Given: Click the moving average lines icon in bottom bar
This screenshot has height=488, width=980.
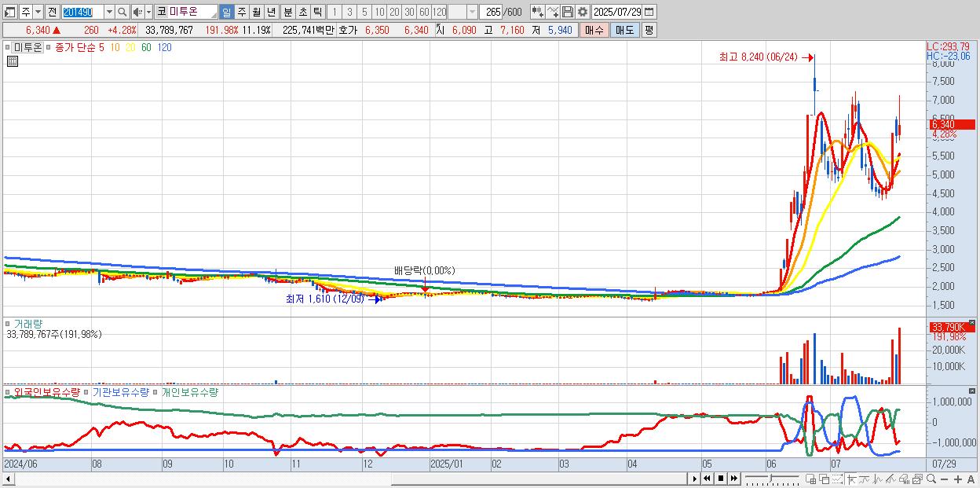Looking at the screenshot, I should [865, 479].
